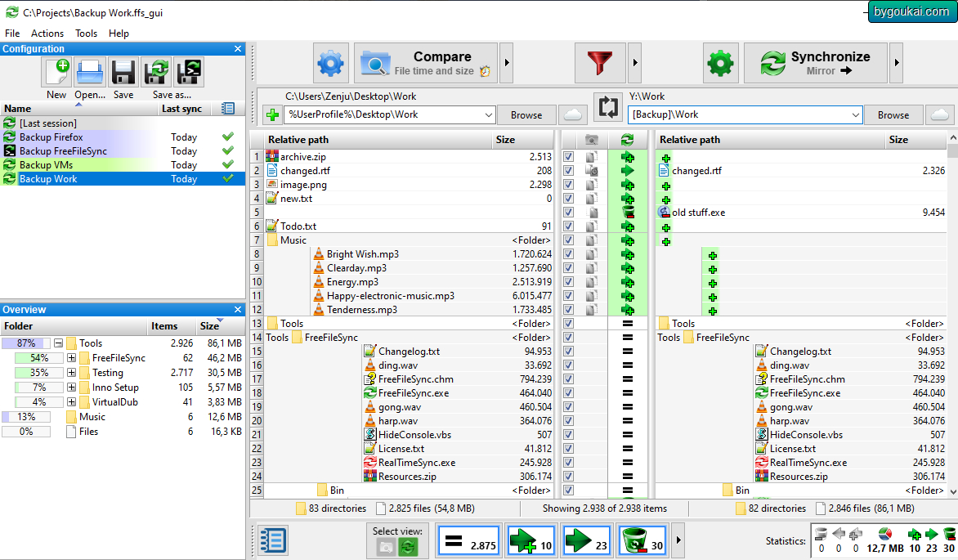958x560 pixels.
Task: Uncheck the checkbox for image.png row
Action: pos(569,185)
